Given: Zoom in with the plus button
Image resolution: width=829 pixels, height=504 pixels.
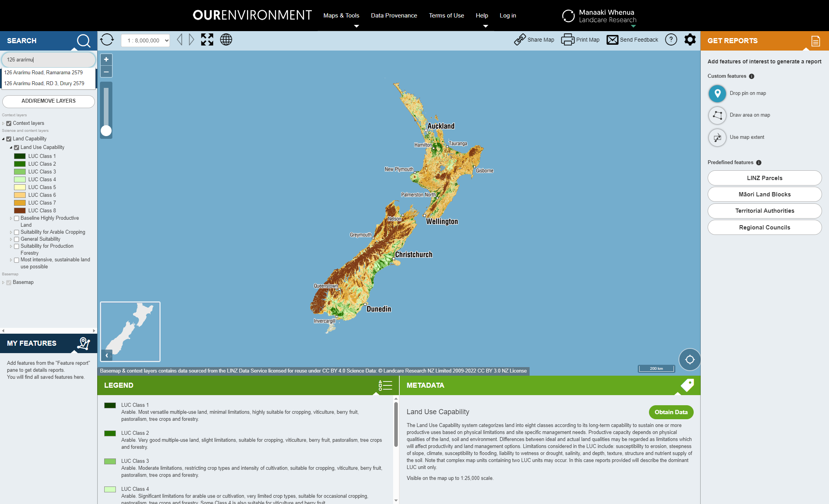Looking at the screenshot, I should 106,59.
